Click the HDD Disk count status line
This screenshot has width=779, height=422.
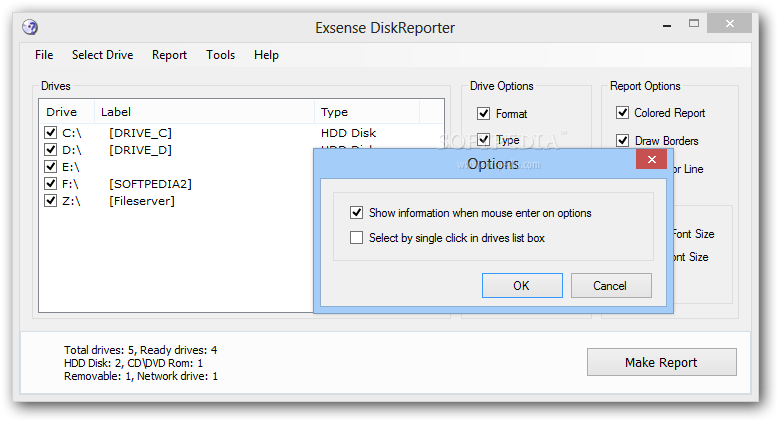pyautogui.click(x=134, y=363)
